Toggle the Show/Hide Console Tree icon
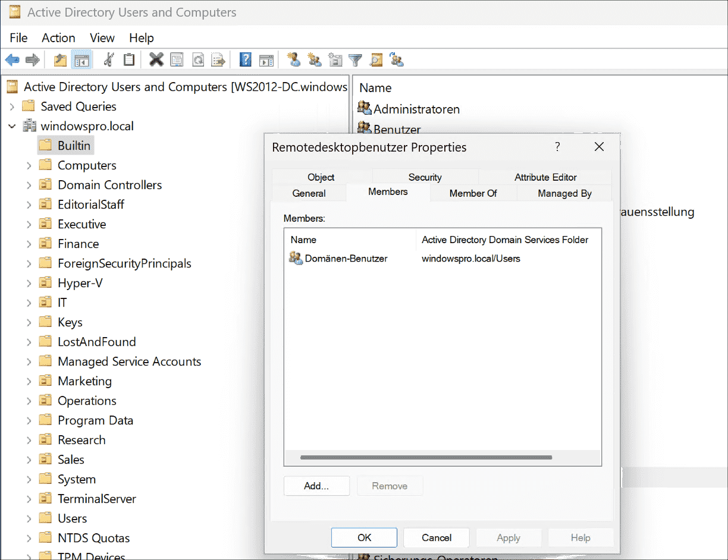Image resolution: width=728 pixels, height=560 pixels. (81, 59)
